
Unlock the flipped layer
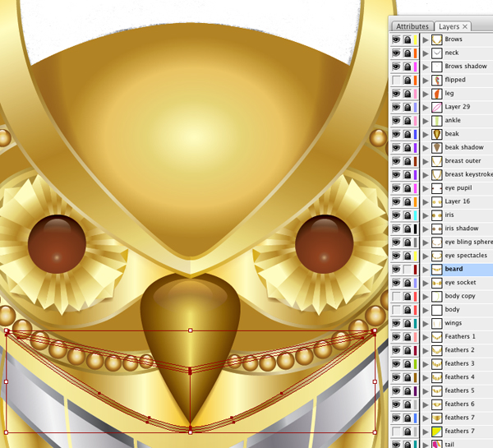click(408, 81)
